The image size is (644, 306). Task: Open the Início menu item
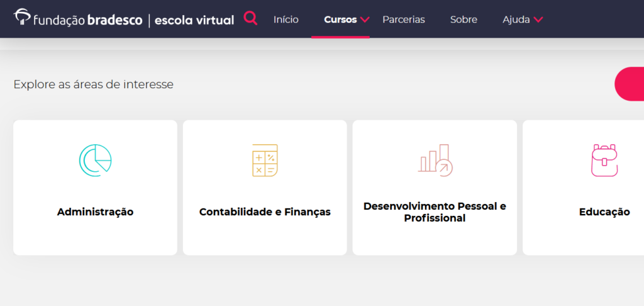(x=286, y=20)
